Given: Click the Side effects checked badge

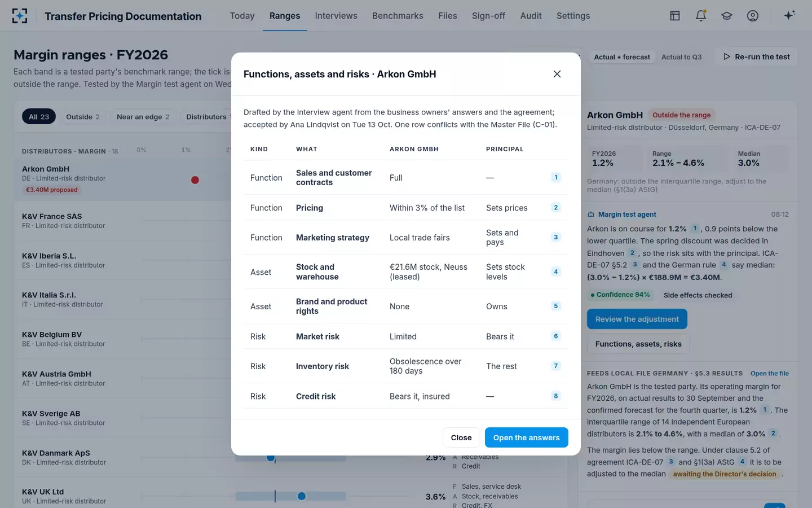Looking at the screenshot, I should tap(698, 295).
